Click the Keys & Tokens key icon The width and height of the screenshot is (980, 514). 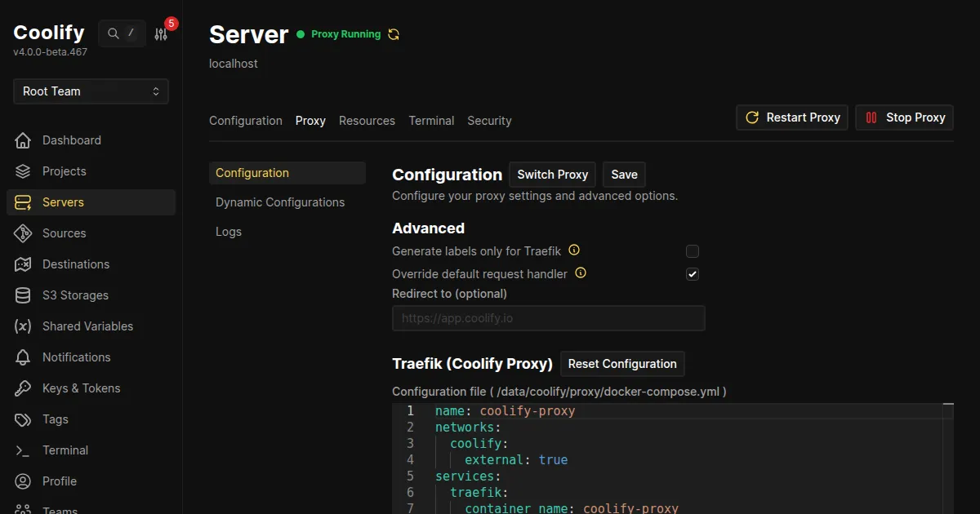(23, 388)
